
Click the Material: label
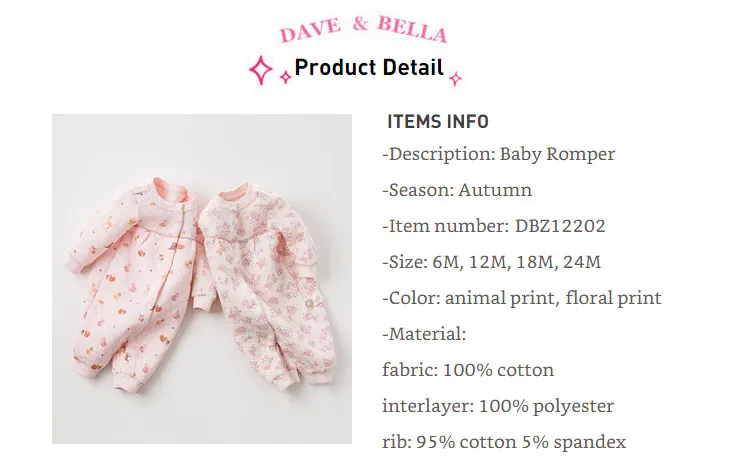(x=424, y=334)
